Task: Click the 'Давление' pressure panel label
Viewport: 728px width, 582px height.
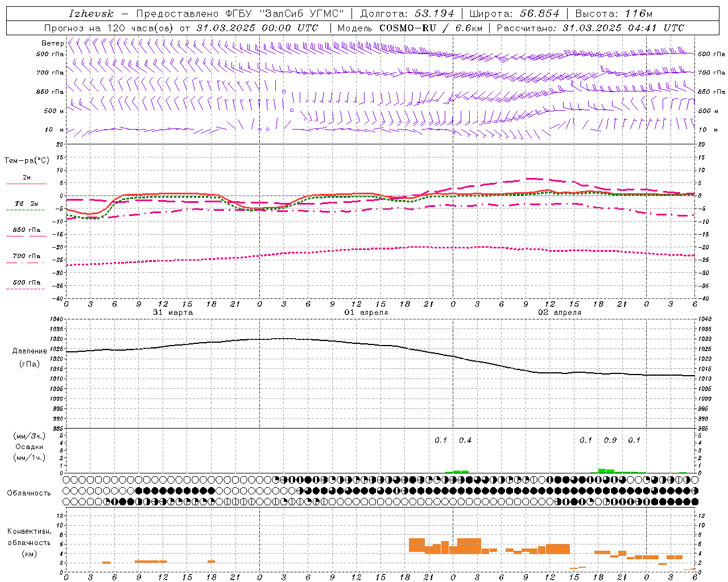Action: 30,351
